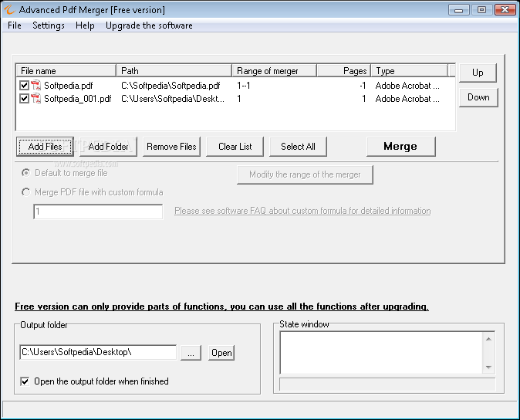This screenshot has height=420, width=520.
Task: Click the State window text area
Action: coord(382,353)
